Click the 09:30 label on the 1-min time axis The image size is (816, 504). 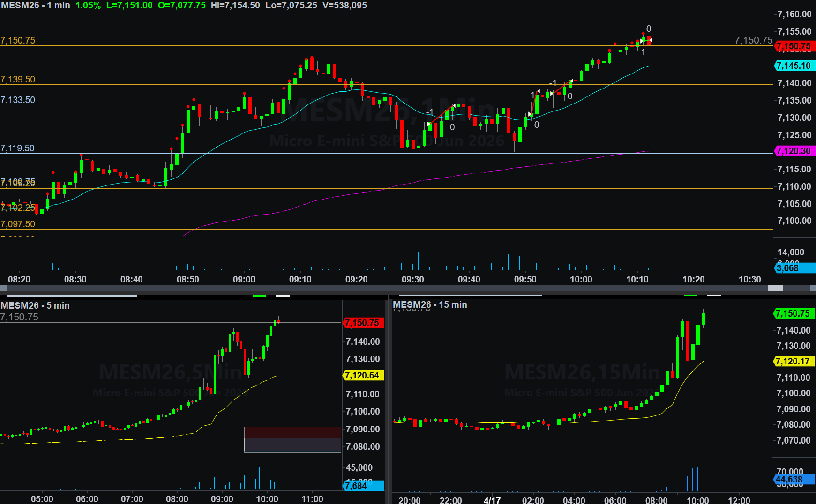(x=412, y=279)
